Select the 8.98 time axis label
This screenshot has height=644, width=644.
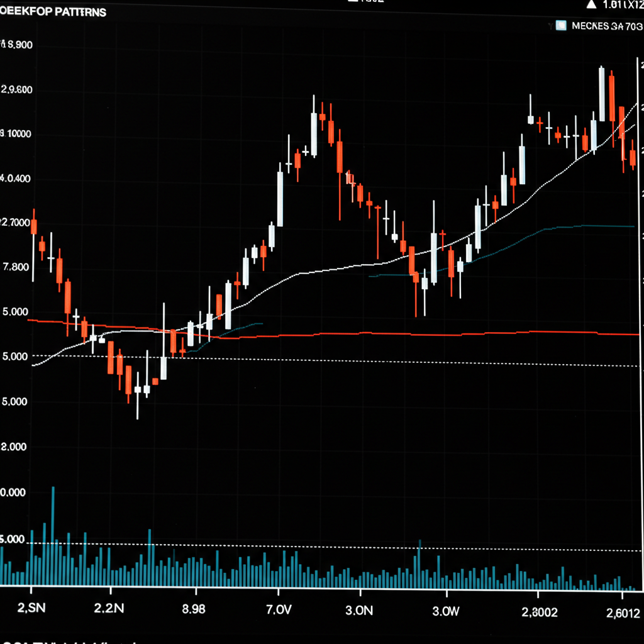coord(194,609)
